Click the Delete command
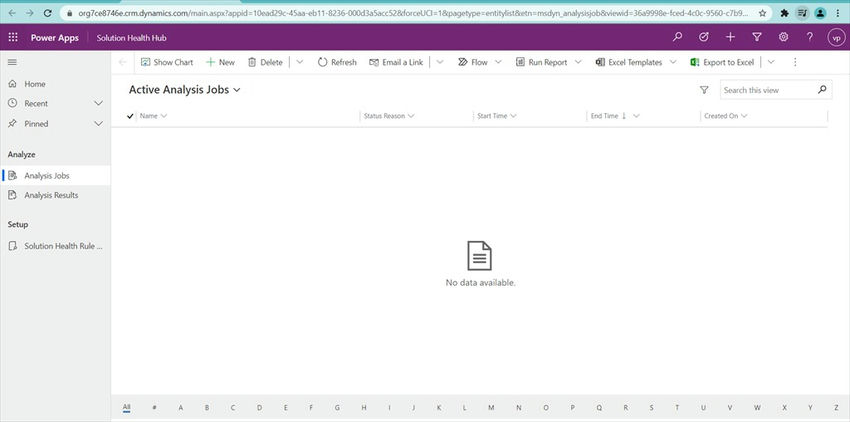The height and width of the screenshot is (422, 850). 265,62
